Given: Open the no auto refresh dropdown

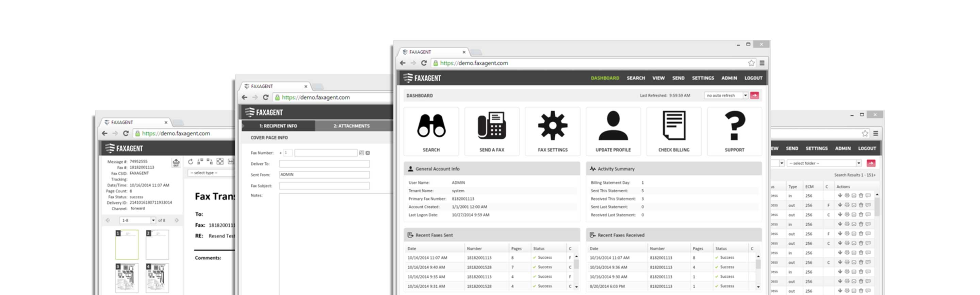Looking at the screenshot, I should coord(726,96).
